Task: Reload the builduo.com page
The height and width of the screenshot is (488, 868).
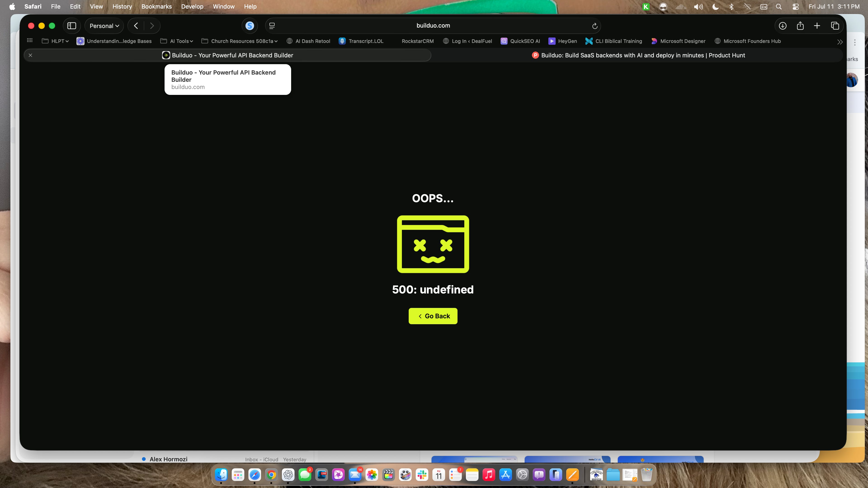Action: [x=595, y=26]
